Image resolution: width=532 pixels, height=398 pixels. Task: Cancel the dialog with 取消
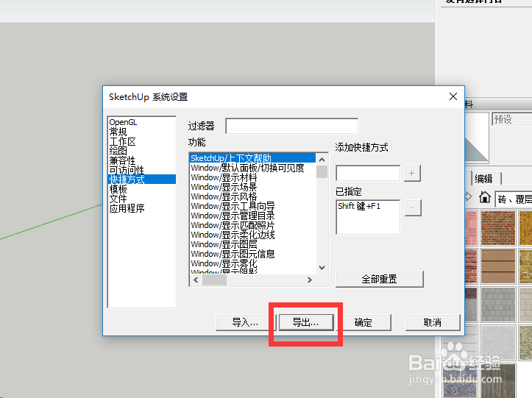pyautogui.click(x=433, y=322)
